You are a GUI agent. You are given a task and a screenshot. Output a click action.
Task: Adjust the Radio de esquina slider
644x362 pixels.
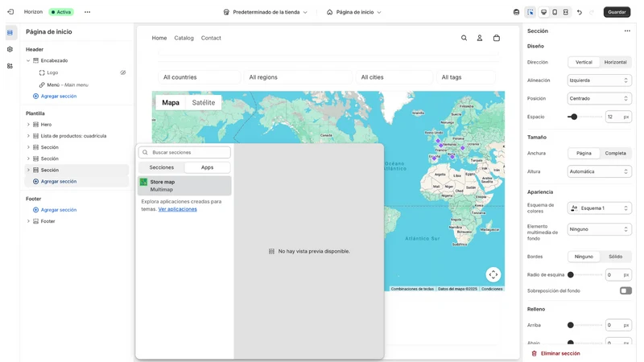point(571,275)
